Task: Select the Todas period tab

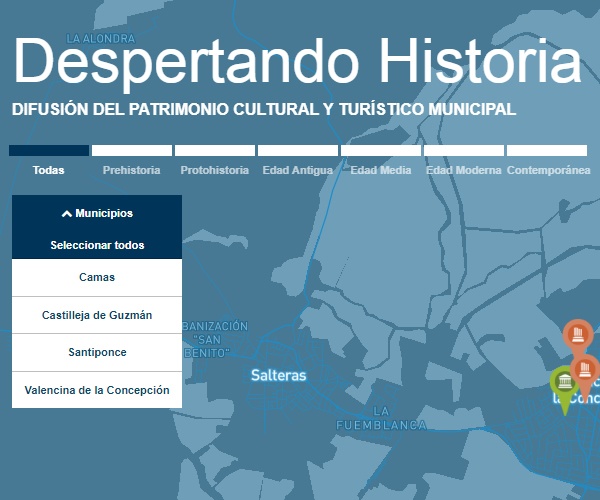Action: 48,170
